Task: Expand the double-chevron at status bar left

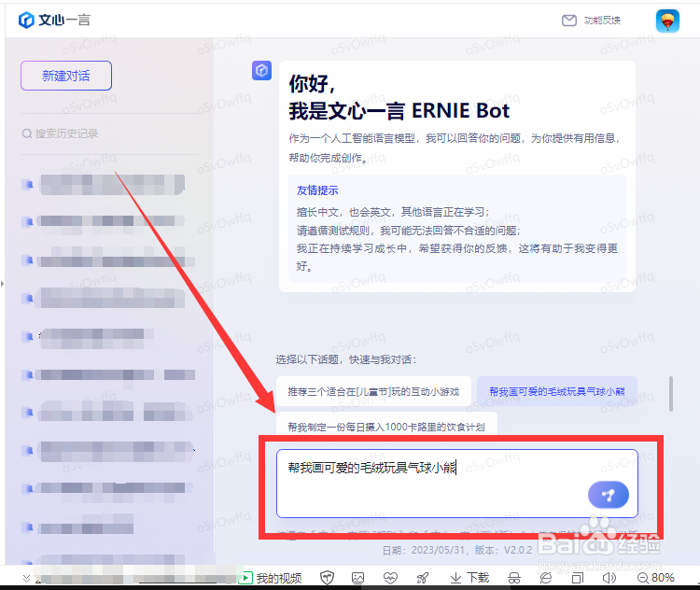Action: pos(26,579)
